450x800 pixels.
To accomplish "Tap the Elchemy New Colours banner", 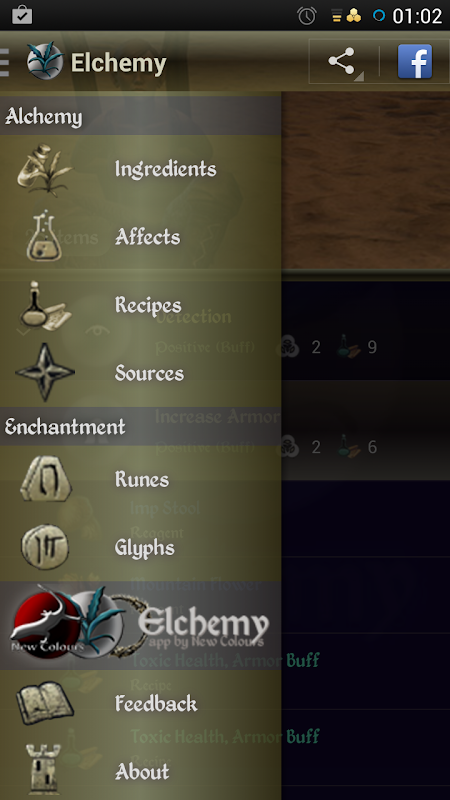I will pos(140,624).
